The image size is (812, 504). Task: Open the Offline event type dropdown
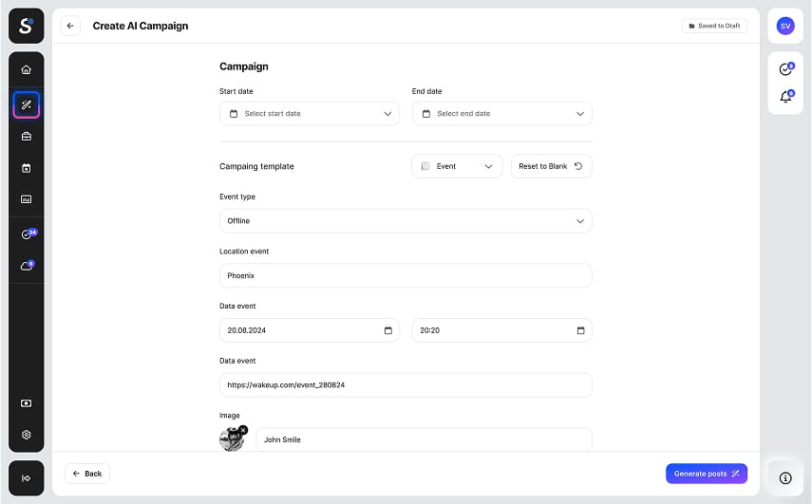click(405, 221)
